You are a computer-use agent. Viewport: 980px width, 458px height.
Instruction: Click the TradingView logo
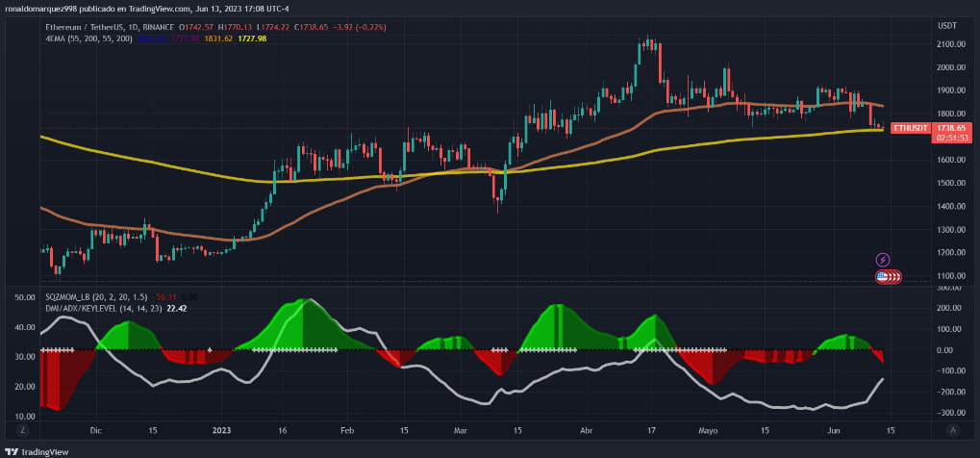(37, 451)
